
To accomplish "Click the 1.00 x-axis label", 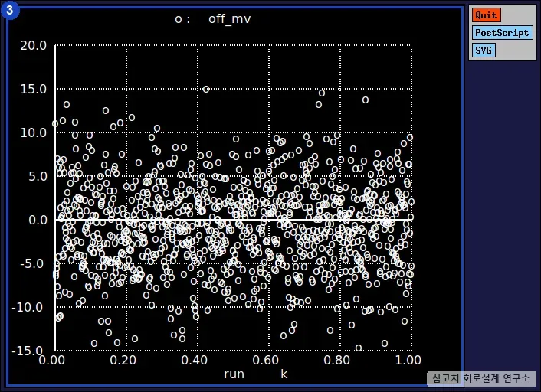I will click(408, 361).
